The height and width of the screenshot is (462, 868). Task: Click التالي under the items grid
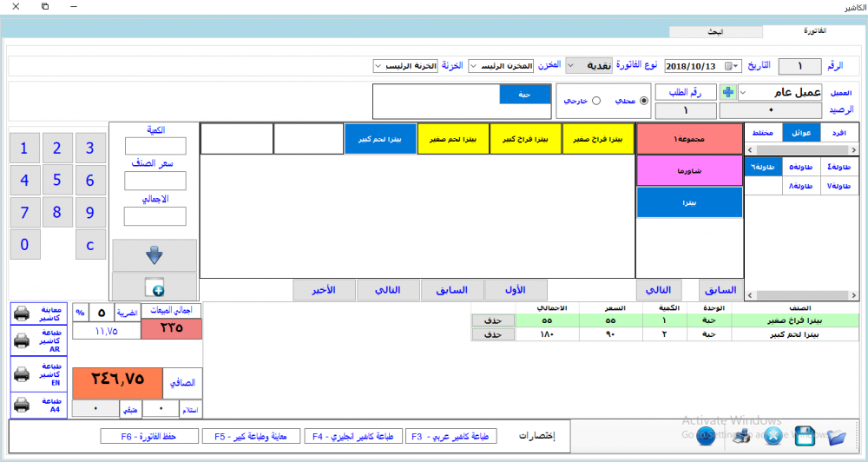click(387, 290)
